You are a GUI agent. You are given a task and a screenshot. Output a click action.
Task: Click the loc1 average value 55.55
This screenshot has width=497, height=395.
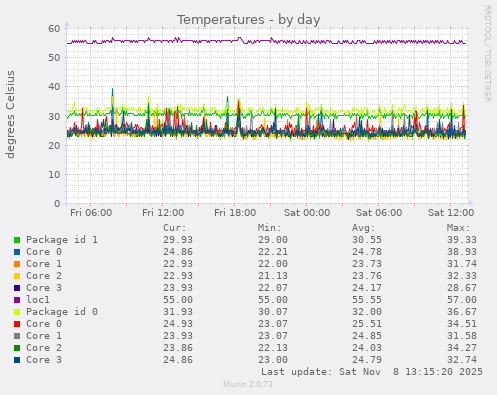(x=367, y=300)
